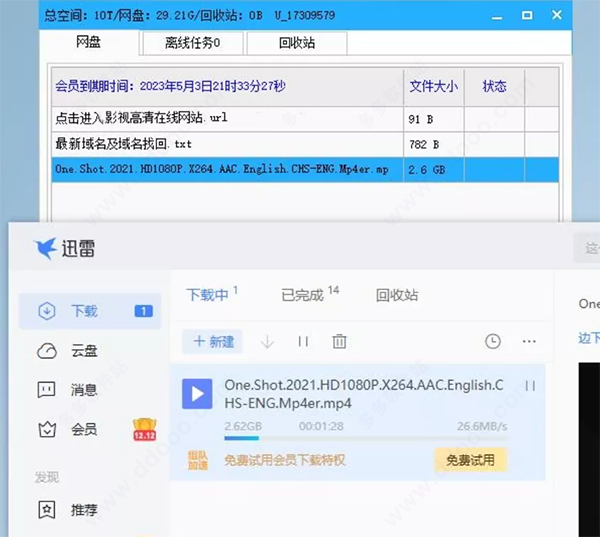600x537 pixels.
Task: Click the 组队加速 label
Action: click(197, 460)
